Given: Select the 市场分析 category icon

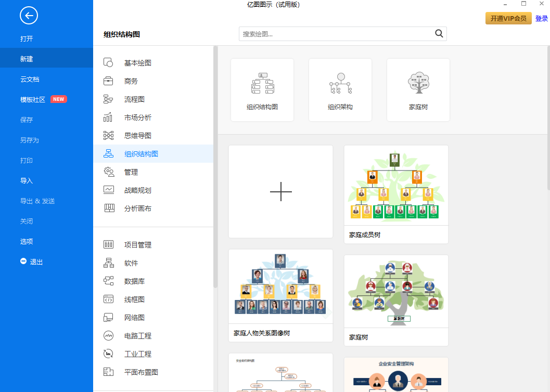Looking at the screenshot, I should point(108,117).
